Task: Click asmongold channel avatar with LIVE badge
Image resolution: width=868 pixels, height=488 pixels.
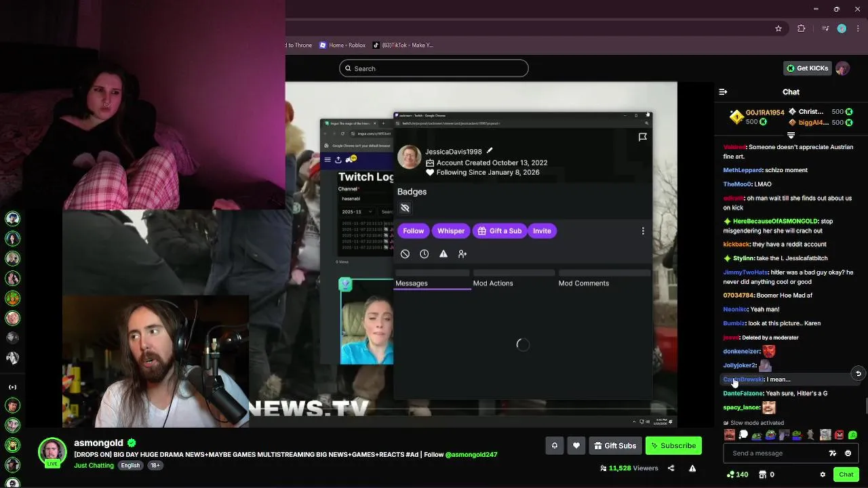Action: pos(52,453)
